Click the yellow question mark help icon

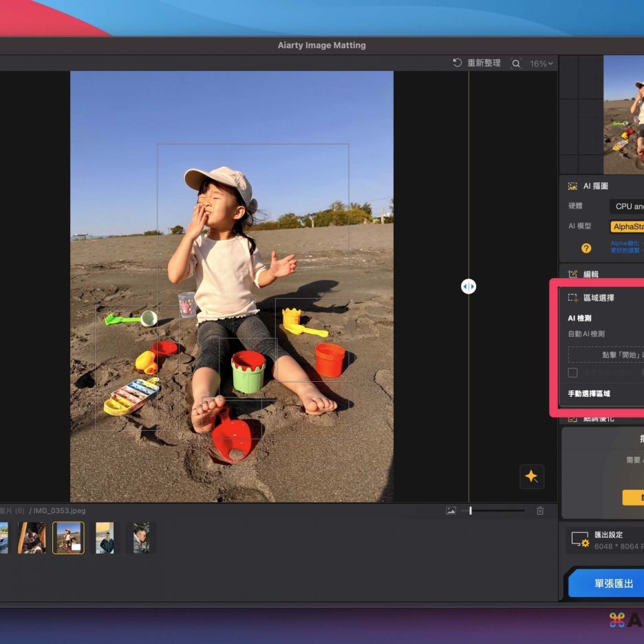coord(586,248)
